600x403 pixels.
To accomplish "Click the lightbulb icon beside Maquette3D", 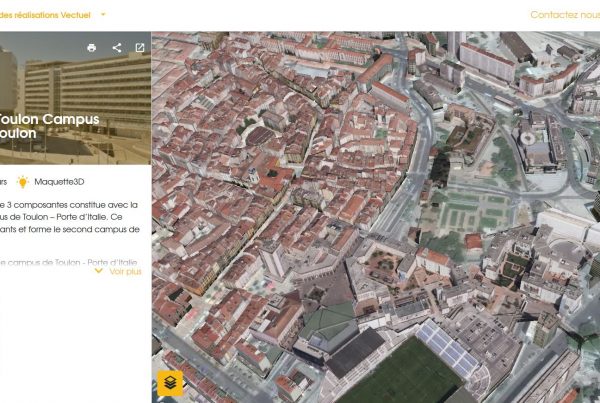I will click(x=22, y=182).
